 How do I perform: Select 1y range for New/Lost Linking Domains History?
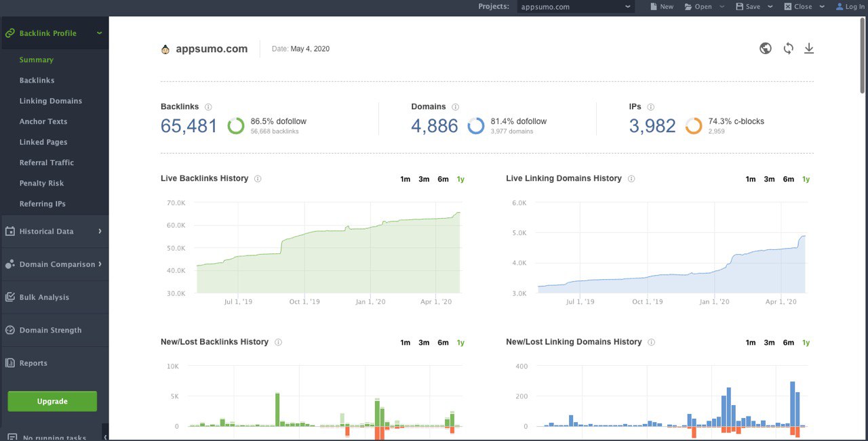(806, 343)
